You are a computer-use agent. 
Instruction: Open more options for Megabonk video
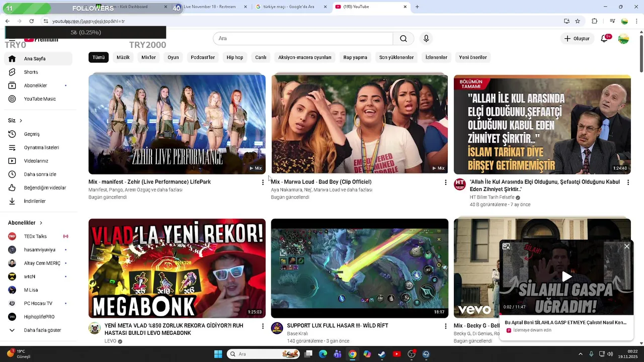[263, 326]
